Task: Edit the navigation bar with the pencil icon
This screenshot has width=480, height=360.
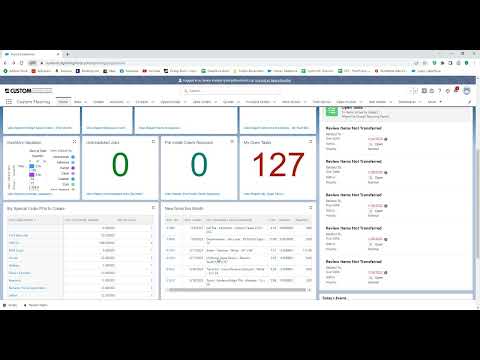Action: coord(470,102)
